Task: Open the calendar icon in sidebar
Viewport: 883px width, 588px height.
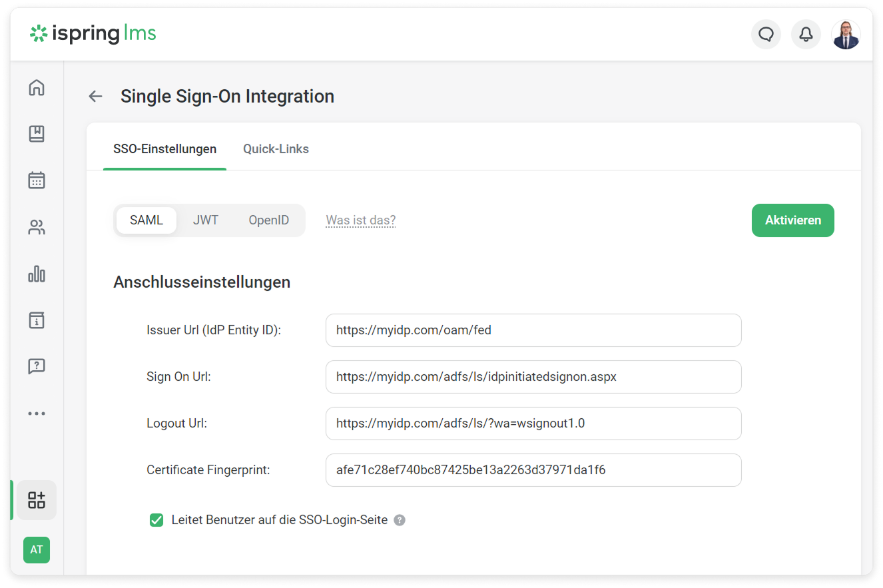Action: pyautogui.click(x=37, y=180)
